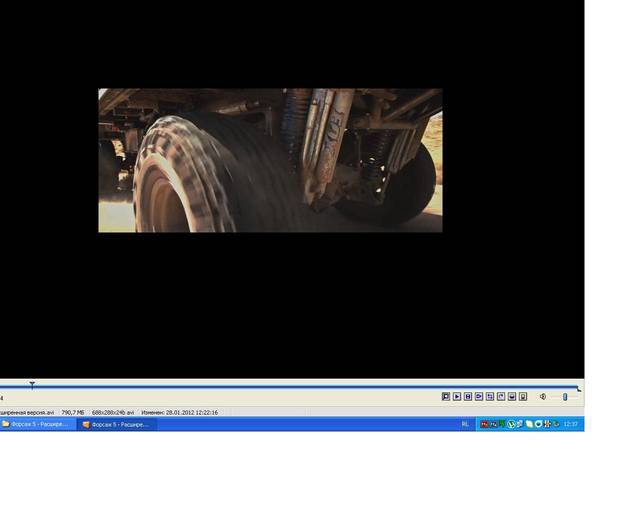Click the seek bar position marker
This screenshot has width=640, height=512.
[32, 385]
